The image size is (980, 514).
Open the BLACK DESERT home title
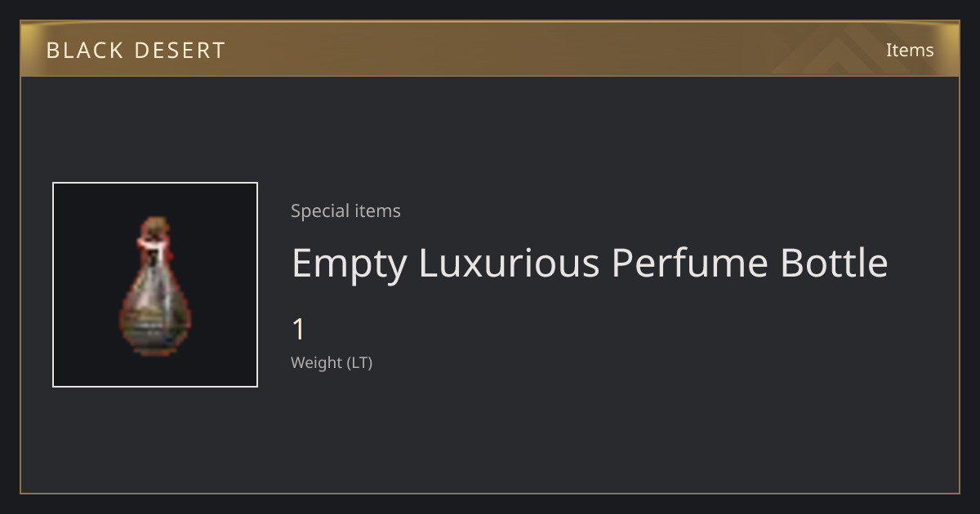tap(136, 51)
